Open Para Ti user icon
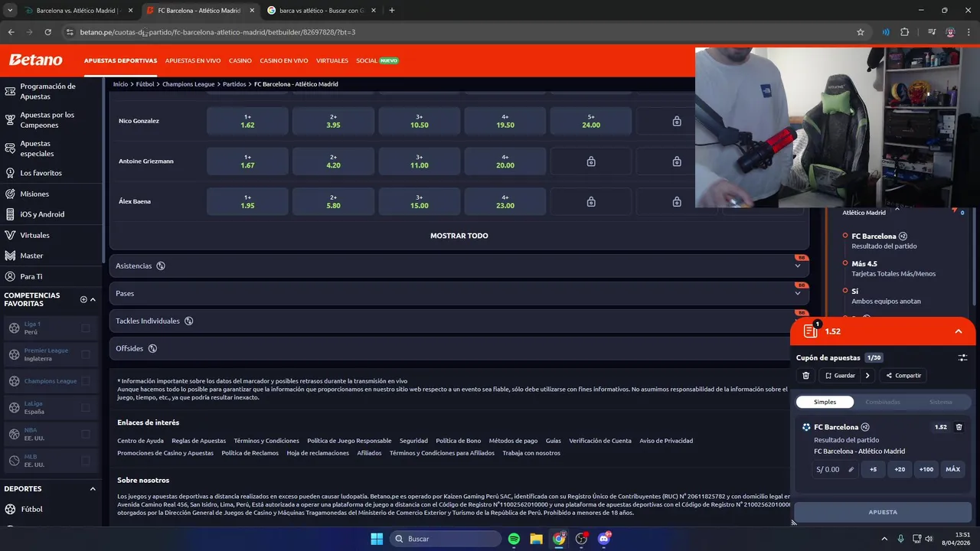The image size is (980, 551). pos(10,276)
